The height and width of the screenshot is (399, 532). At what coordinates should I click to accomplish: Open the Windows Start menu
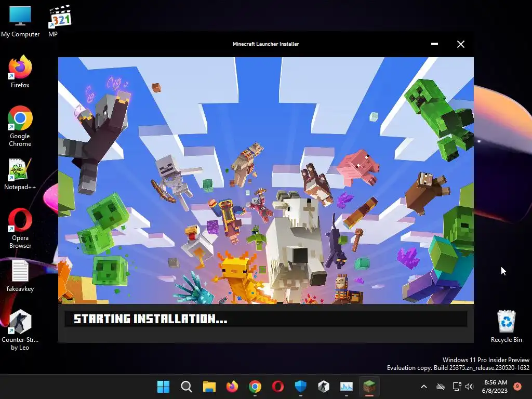pos(163,387)
